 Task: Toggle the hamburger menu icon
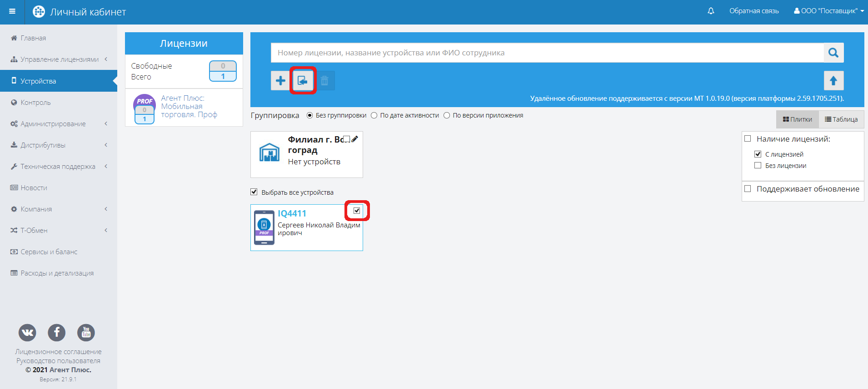tap(12, 12)
